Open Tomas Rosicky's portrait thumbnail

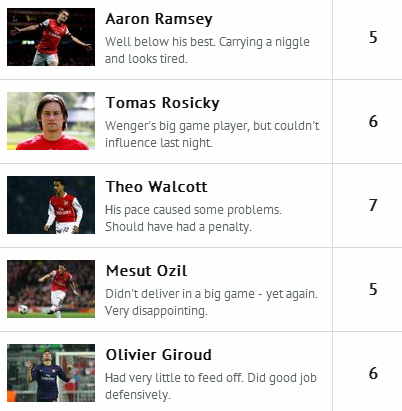click(x=51, y=121)
